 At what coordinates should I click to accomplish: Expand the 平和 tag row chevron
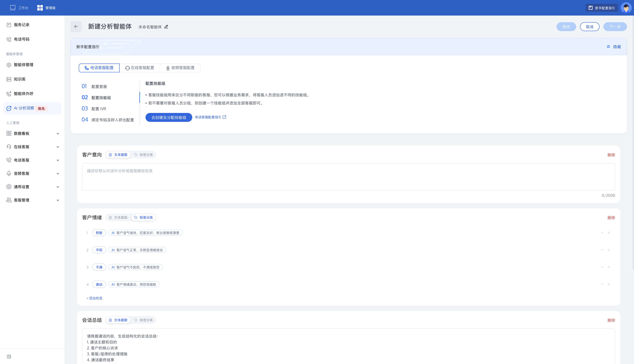[x=602, y=250]
